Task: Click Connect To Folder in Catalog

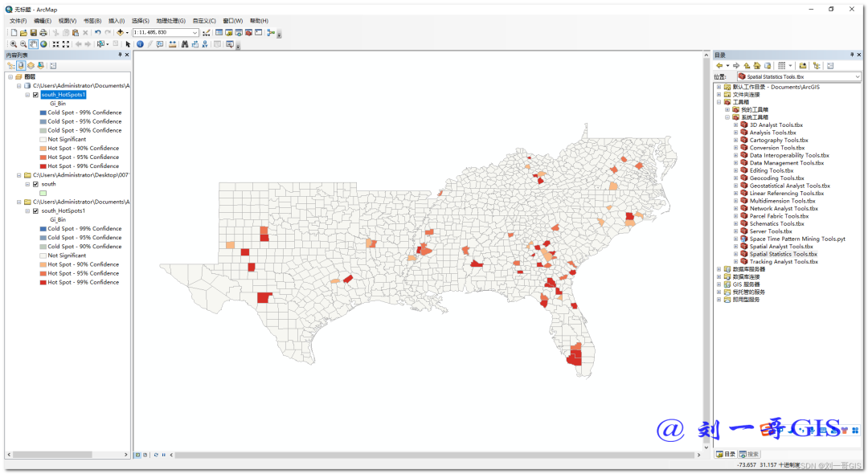Action: pos(803,66)
